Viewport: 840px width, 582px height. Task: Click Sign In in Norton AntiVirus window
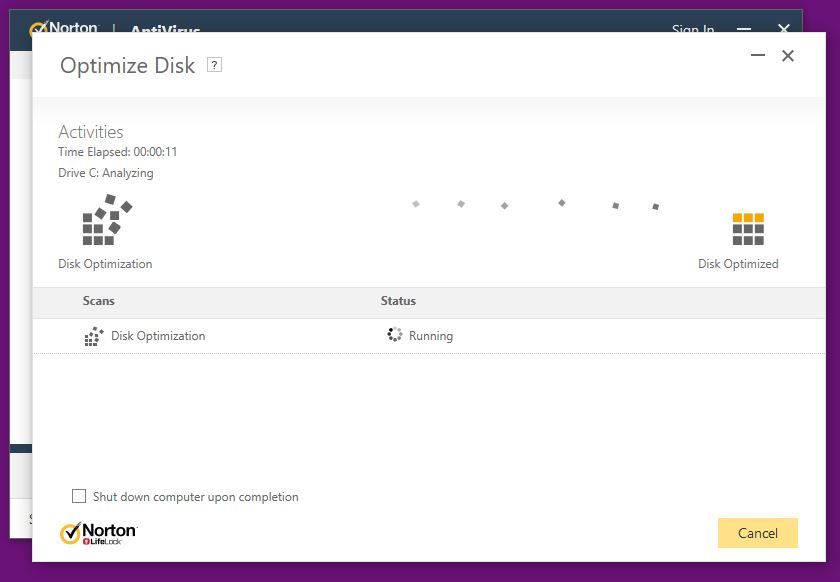pyautogui.click(x=693, y=28)
